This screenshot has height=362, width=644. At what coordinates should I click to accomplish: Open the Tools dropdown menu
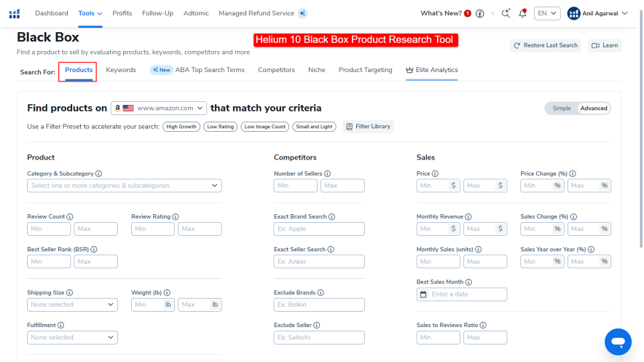(x=90, y=14)
